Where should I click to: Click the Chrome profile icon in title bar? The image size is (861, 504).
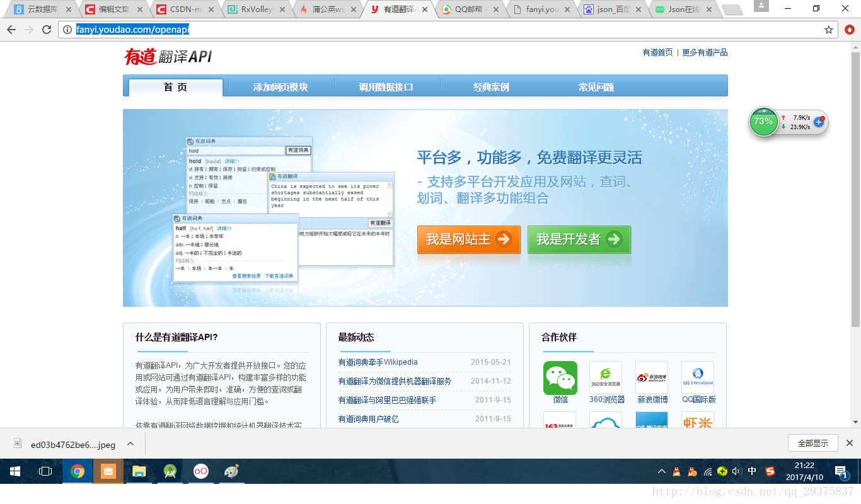[x=761, y=6]
